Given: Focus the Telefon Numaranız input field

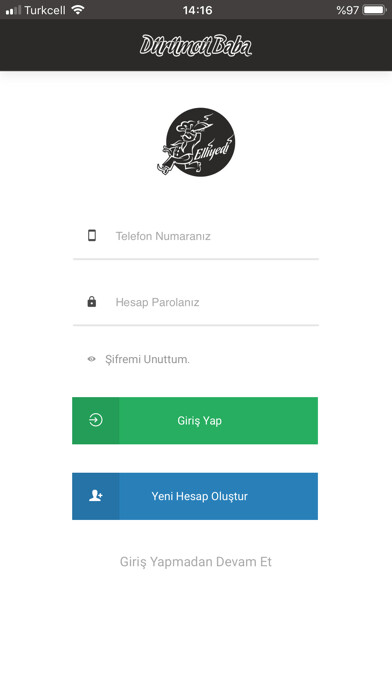Looking at the screenshot, I should 196,236.
